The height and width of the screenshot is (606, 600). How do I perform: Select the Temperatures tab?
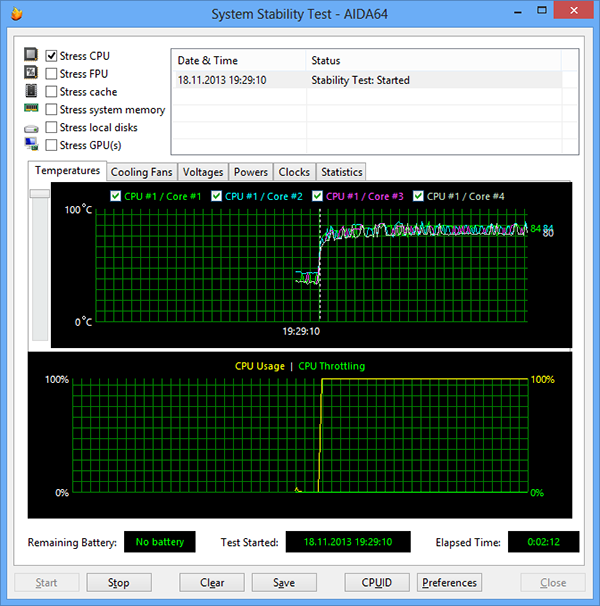click(x=67, y=170)
